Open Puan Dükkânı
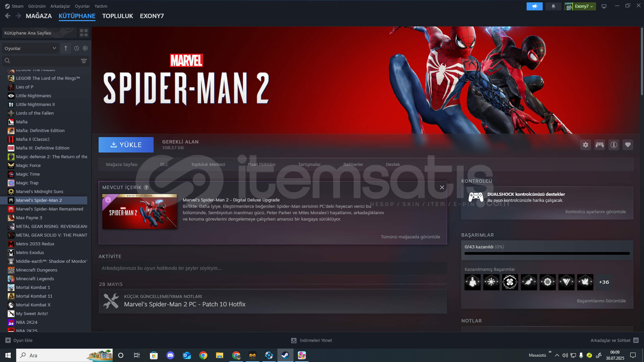This screenshot has width=644, height=362. [x=262, y=164]
